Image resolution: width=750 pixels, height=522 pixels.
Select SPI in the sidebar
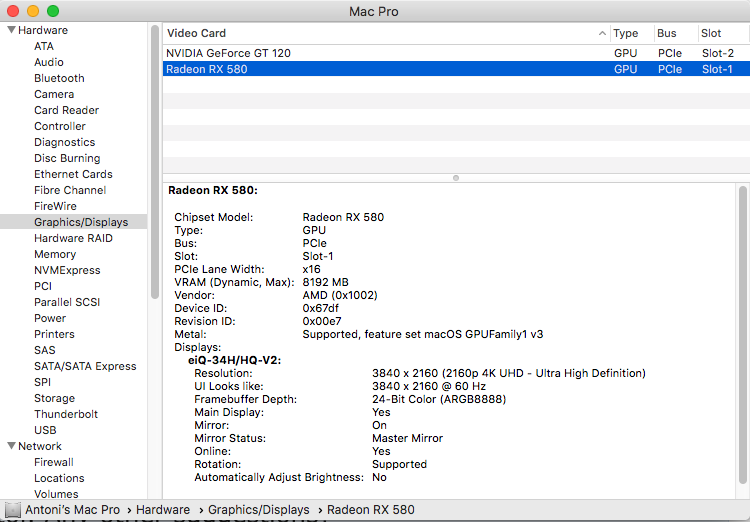click(42, 382)
